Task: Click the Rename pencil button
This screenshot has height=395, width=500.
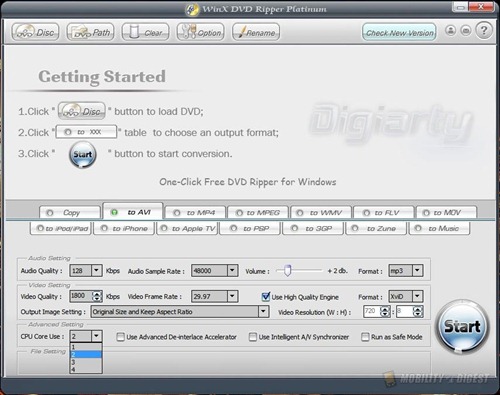Action: coord(256,32)
